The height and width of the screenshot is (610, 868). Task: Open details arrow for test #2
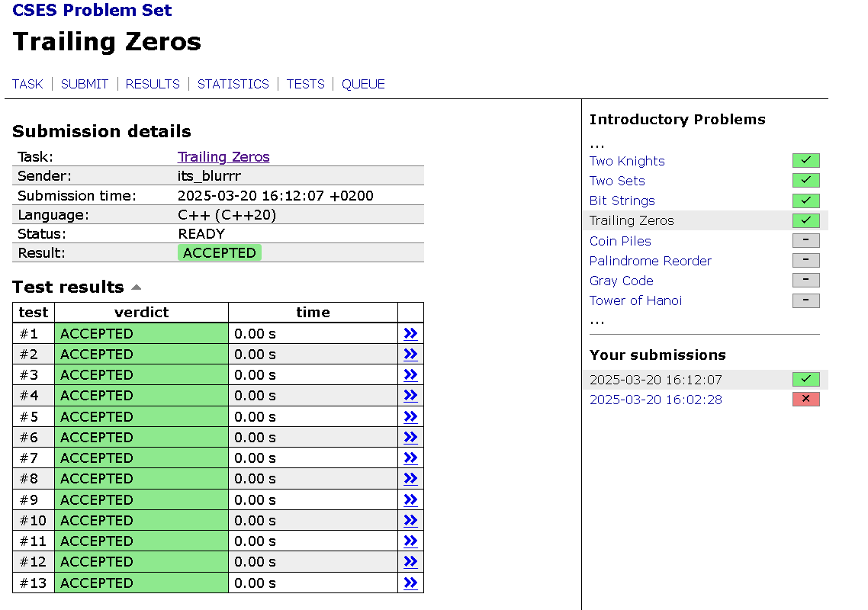410,355
